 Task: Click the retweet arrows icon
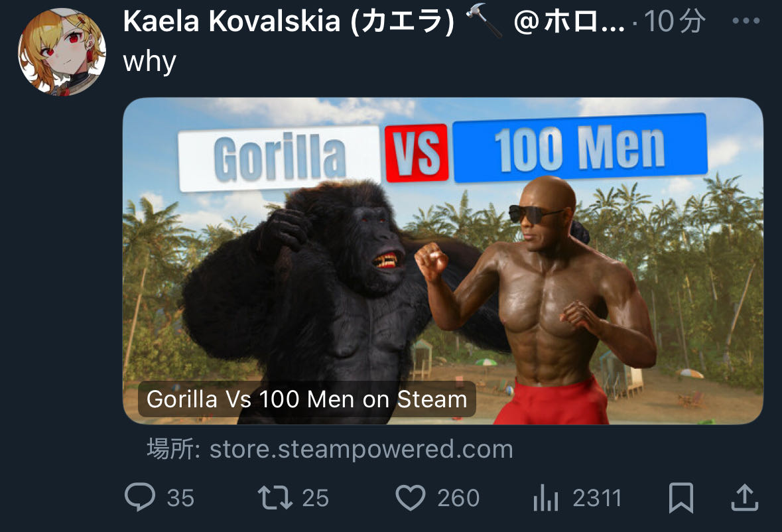[275, 498]
